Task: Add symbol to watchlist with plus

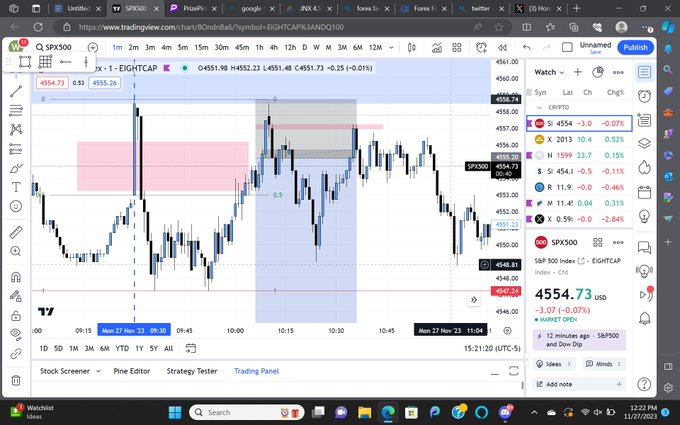Action: point(578,72)
